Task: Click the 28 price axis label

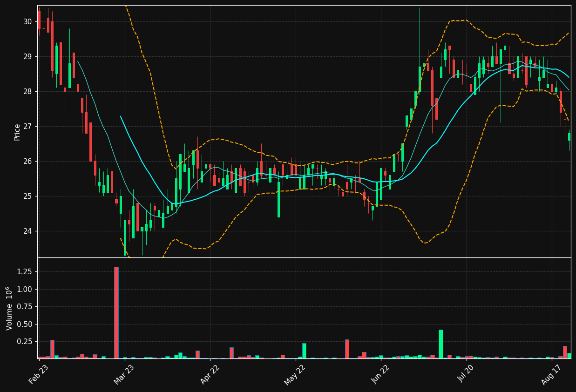Action: click(x=27, y=92)
